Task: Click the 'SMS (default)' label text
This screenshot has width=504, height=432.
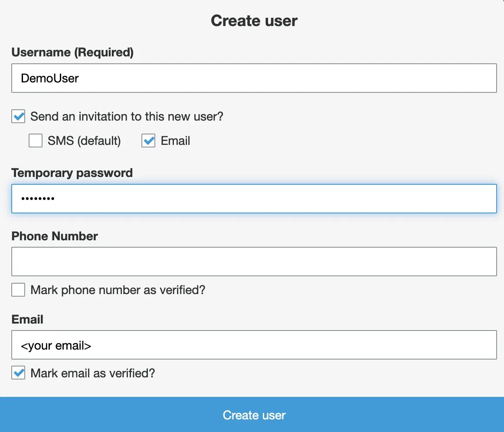Action: pos(84,141)
